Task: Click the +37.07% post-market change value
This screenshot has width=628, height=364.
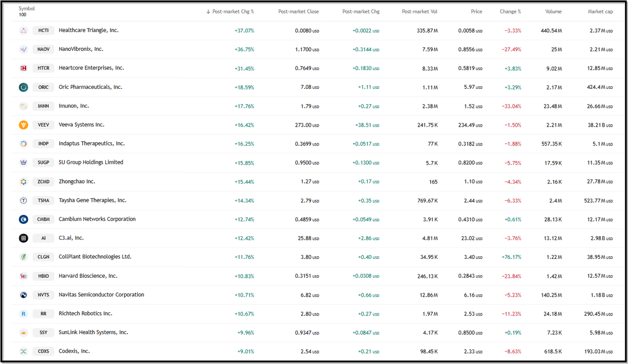Action: tap(244, 31)
